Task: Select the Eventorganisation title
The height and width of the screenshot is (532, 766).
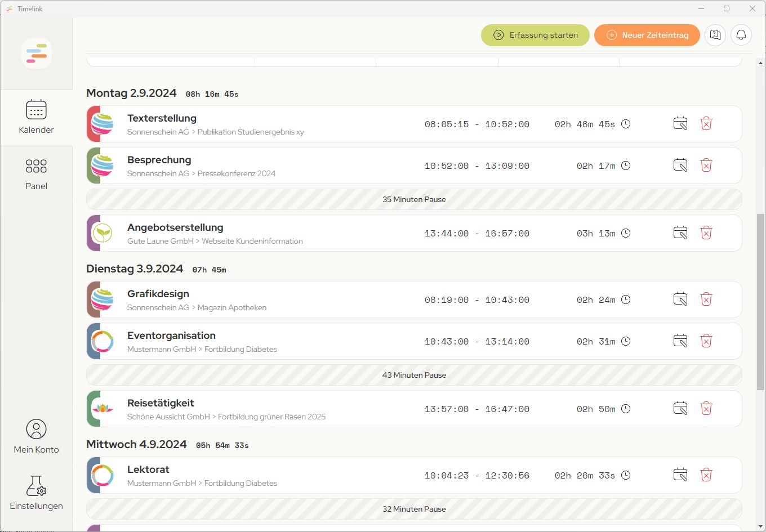Action: tap(171, 336)
